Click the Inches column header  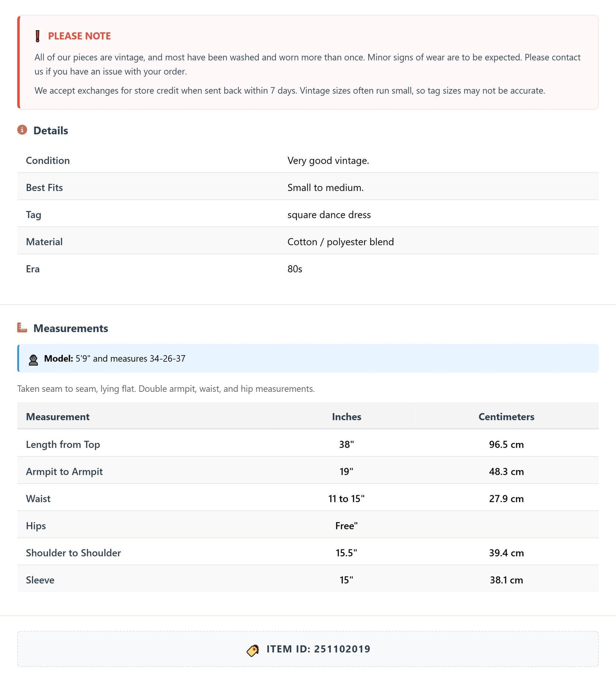tap(347, 416)
